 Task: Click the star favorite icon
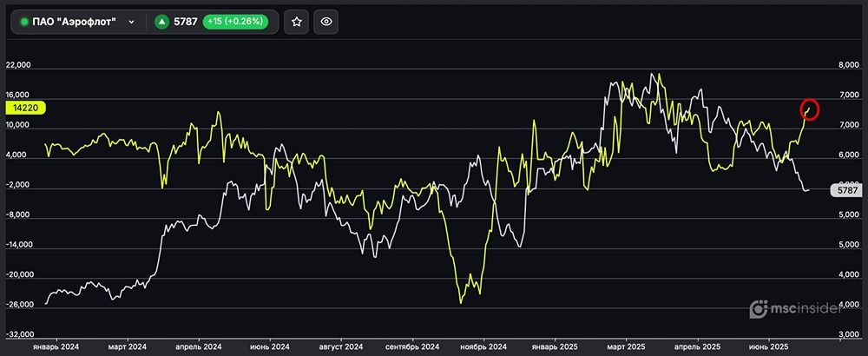297,22
